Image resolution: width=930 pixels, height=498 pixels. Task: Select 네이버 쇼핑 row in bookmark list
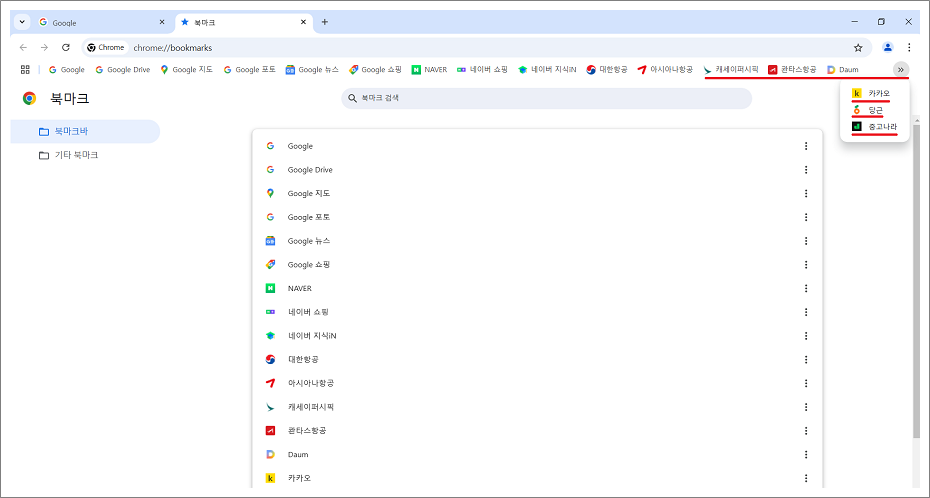(x=537, y=312)
